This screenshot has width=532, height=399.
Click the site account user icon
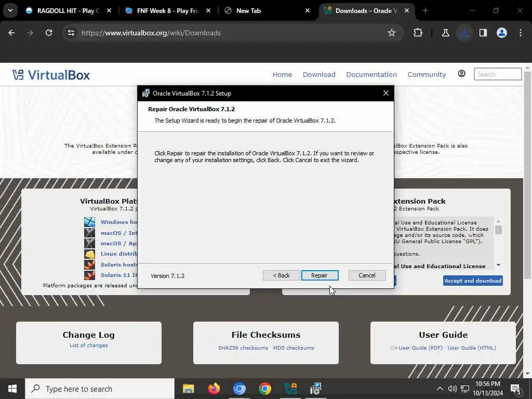pos(461,74)
